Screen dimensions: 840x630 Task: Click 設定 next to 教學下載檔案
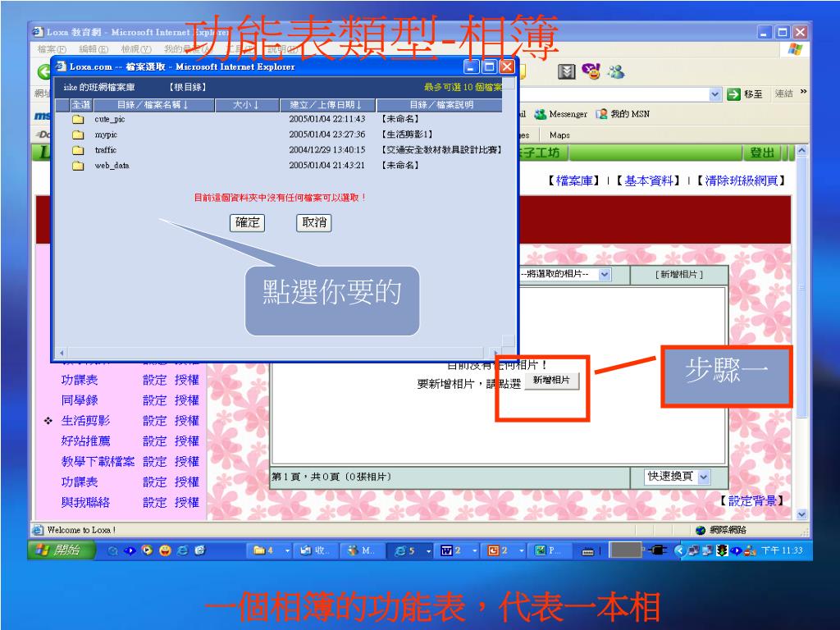pos(155,461)
